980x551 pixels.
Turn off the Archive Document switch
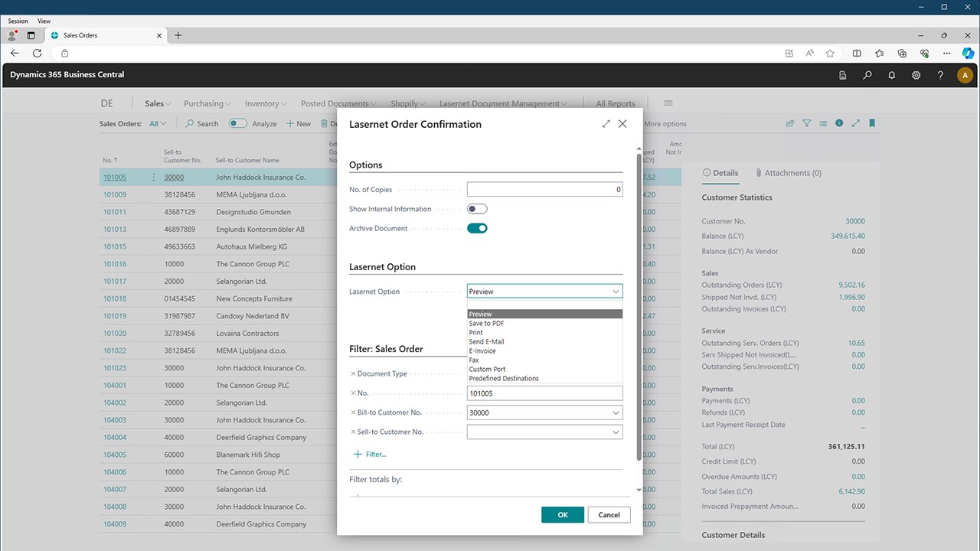[x=477, y=228]
